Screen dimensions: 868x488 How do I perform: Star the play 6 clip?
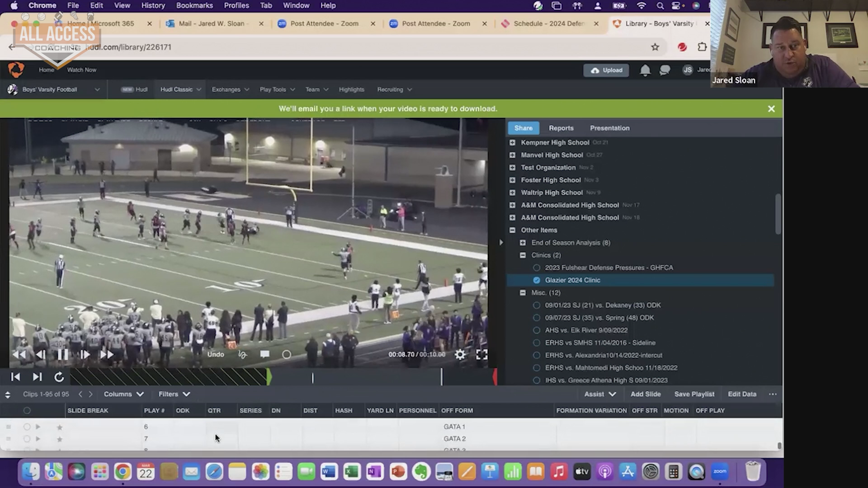pos(59,427)
